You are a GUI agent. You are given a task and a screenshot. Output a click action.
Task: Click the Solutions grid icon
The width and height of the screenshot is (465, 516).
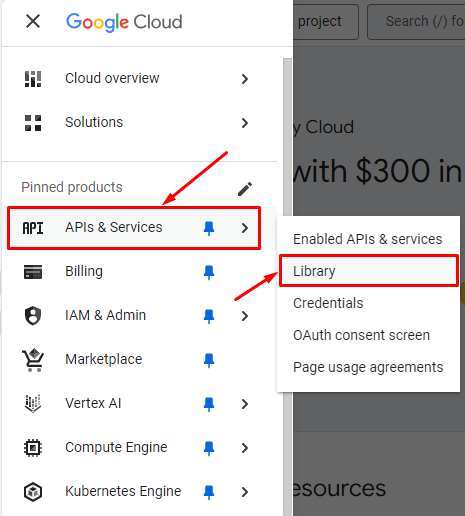point(33,123)
